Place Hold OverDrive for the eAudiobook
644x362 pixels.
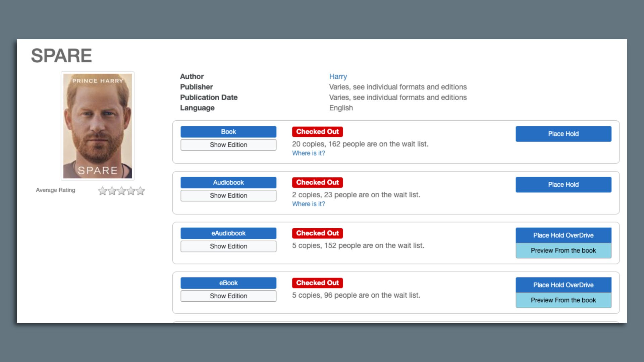563,235
